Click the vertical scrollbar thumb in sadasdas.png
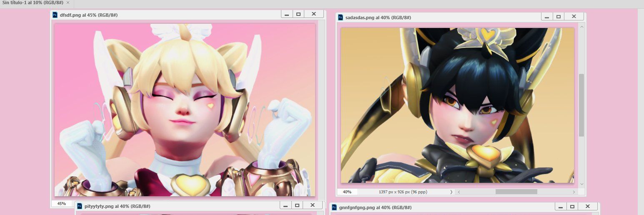The width and height of the screenshot is (644, 215). (582, 105)
